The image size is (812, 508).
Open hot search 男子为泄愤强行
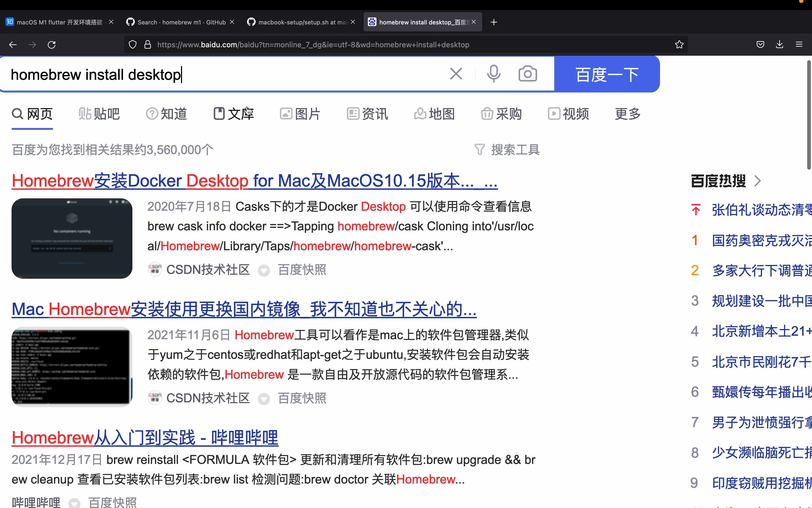tap(762, 422)
